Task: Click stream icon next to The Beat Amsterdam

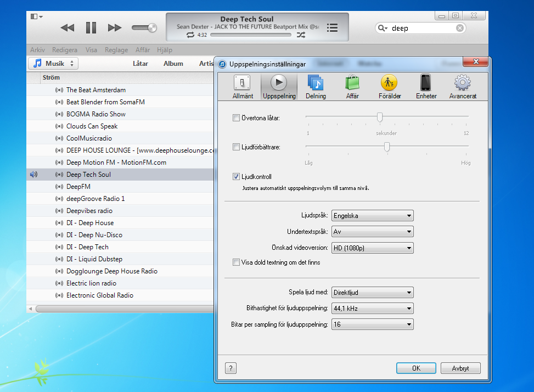Action: click(x=59, y=90)
